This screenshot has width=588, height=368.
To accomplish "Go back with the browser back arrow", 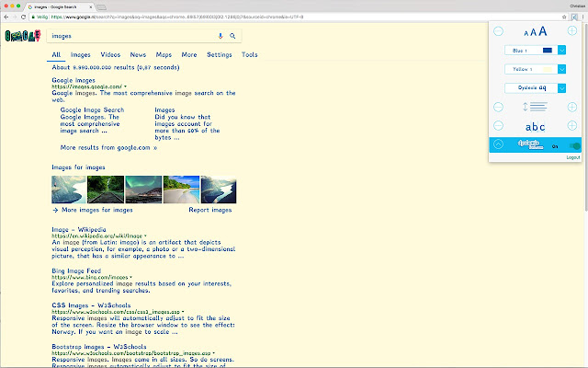I will pos(6,17).
